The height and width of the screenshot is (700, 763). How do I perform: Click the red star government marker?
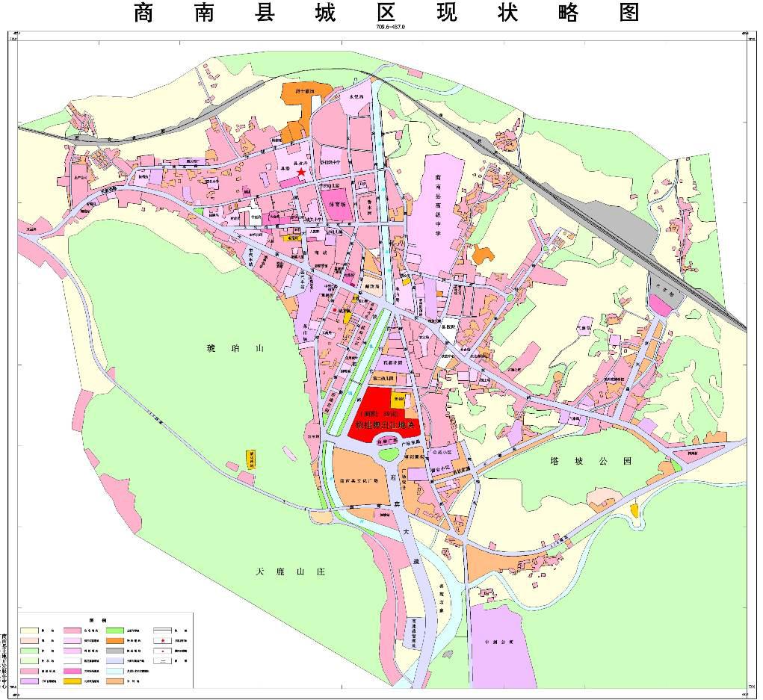300,173
